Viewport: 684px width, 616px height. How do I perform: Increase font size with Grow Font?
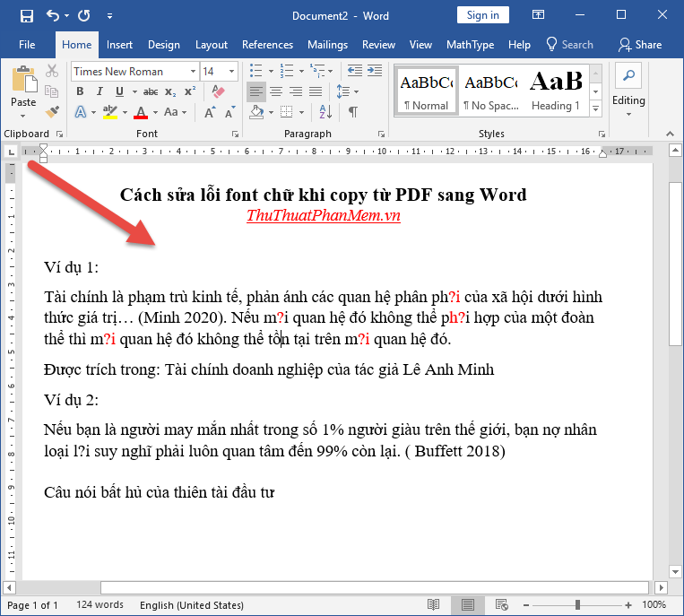click(x=210, y=113)
